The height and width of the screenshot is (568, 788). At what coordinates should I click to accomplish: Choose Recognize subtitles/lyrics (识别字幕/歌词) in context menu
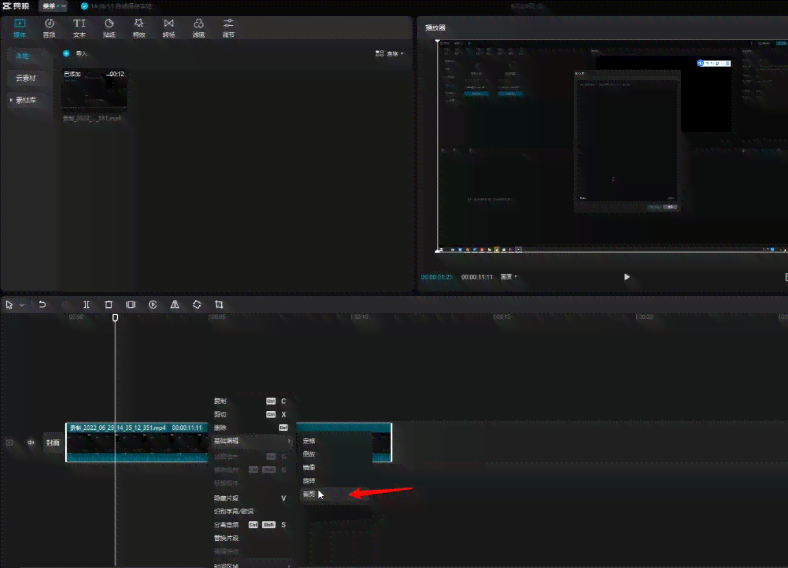(x=250, y=511)
